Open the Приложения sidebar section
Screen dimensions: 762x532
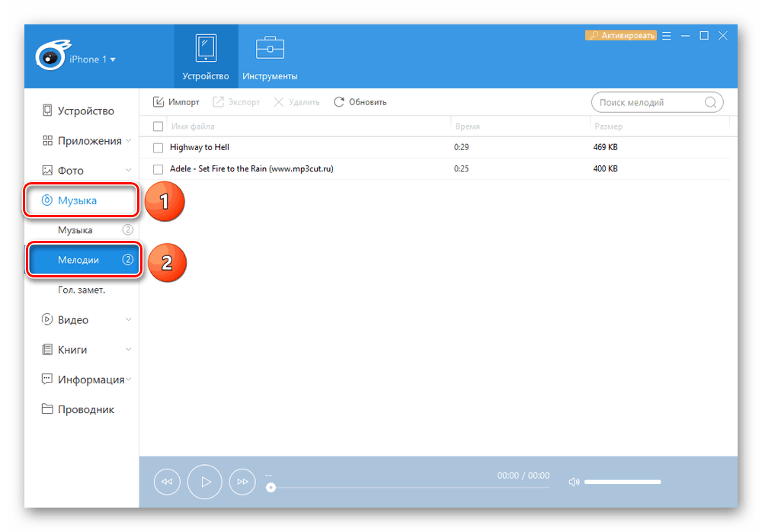(82, 141)
